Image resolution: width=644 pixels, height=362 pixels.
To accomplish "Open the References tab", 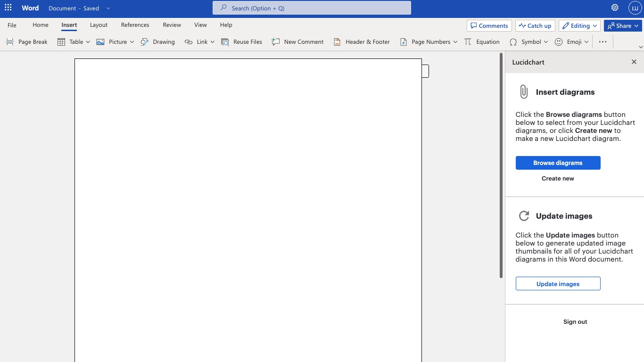I will [x=135, y=25].
